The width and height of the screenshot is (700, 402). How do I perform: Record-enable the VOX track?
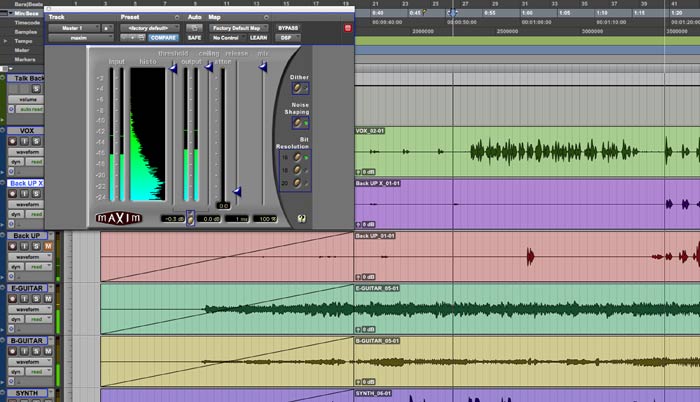tap(12, 142)
